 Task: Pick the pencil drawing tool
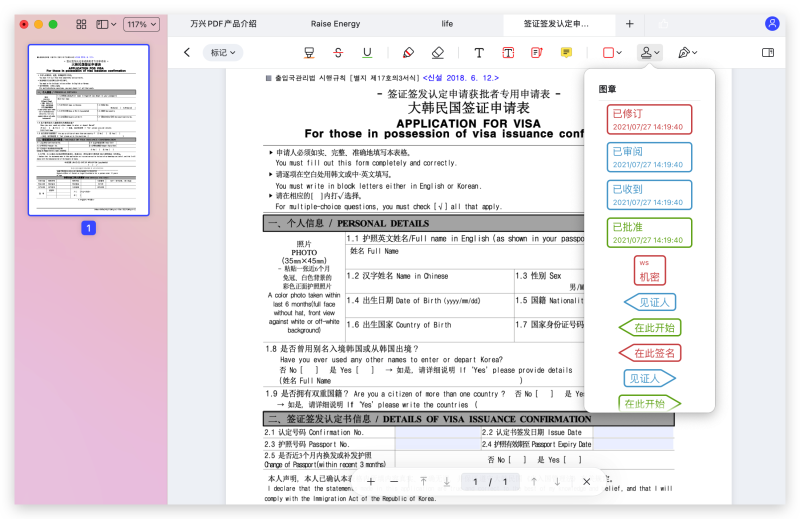click(408, 52)
